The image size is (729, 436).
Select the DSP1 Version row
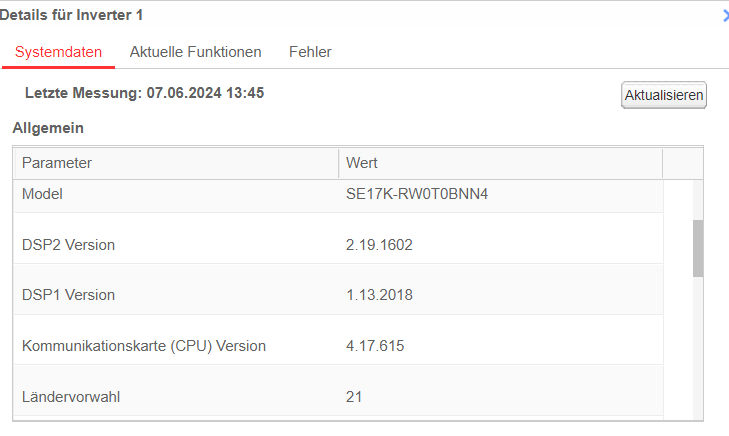tap(338, 289)
